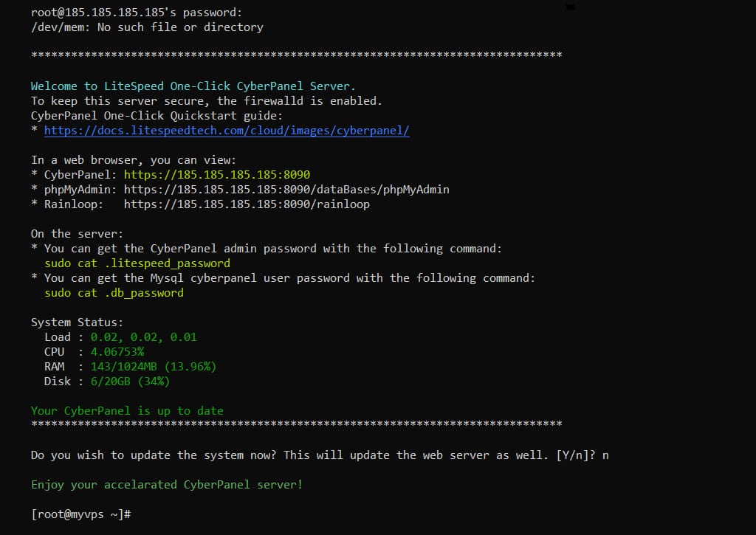Click the phpMyAdmin URL
The image size is (756, 535).
pyautogui.click(x=286, y=190)
